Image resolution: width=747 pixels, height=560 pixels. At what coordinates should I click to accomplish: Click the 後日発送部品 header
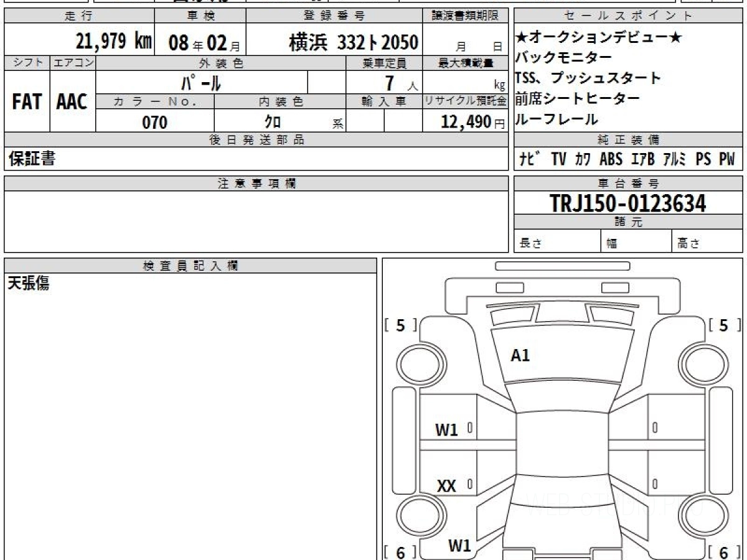(256, 140)
